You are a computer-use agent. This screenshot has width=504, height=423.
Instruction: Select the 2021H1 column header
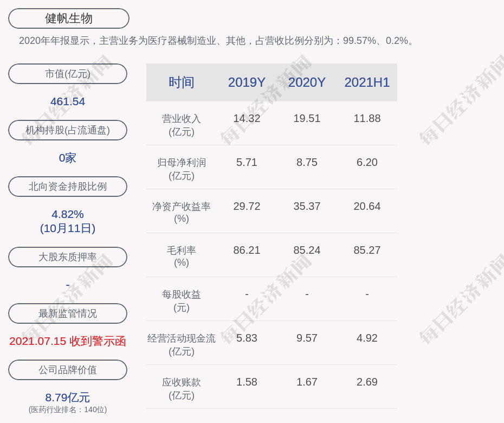coord(367,82)
